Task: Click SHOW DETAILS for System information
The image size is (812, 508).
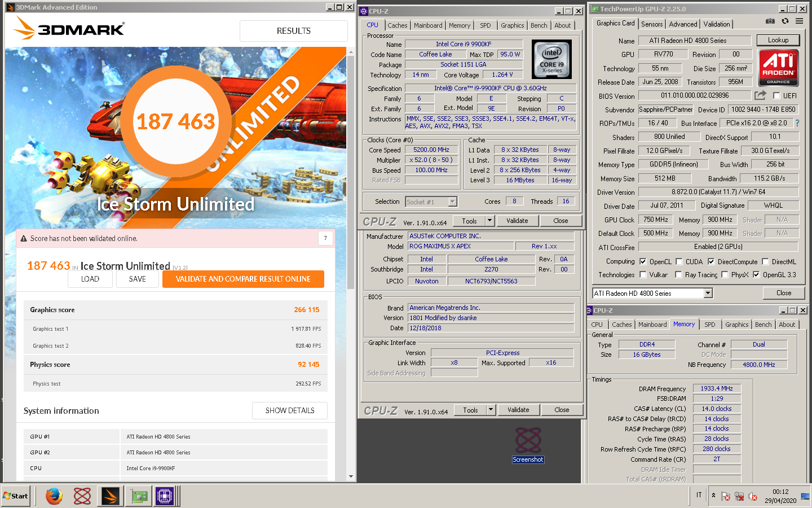Action: (x=290, y=410)
